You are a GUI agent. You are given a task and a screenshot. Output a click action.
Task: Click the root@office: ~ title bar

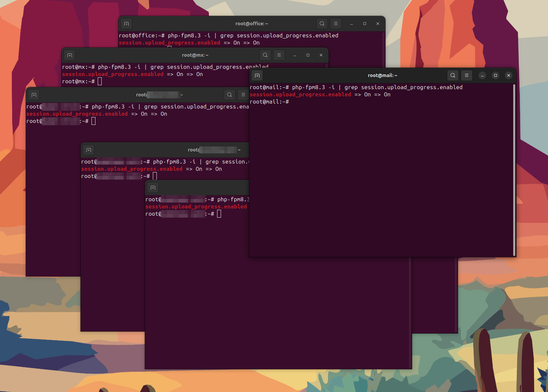tap(252, 24)
